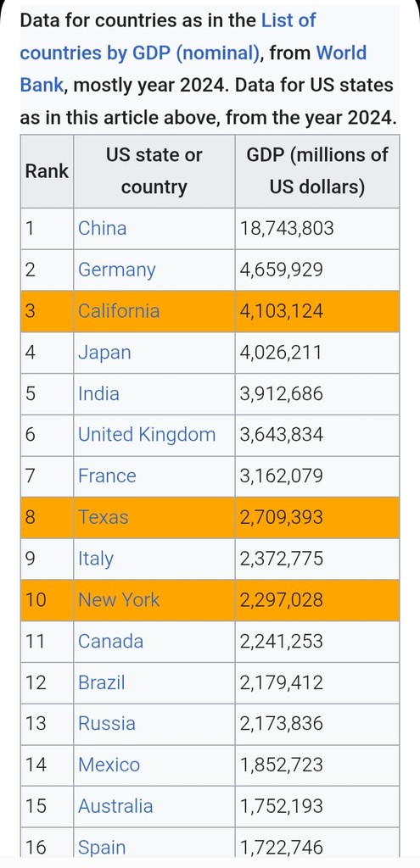Open the Spain article link
This screenshot has height=868, width=420.
pyautogui.click(x=102, y=848)
